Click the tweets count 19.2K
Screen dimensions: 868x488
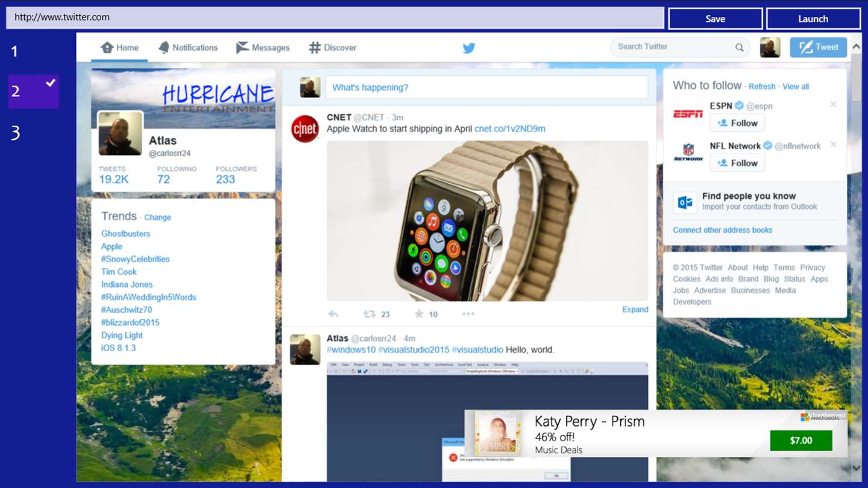tap(114, 180)
